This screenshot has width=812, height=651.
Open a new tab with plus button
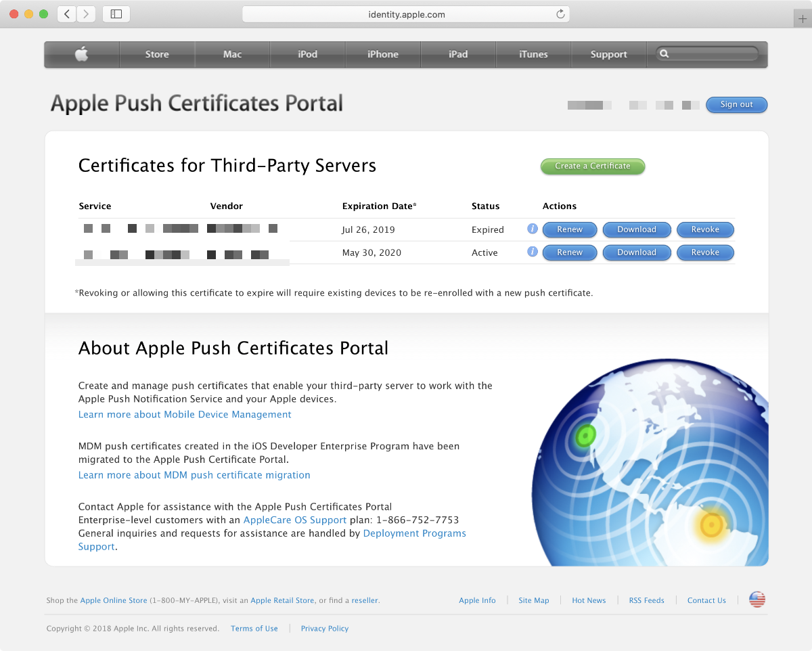(803, 19)
